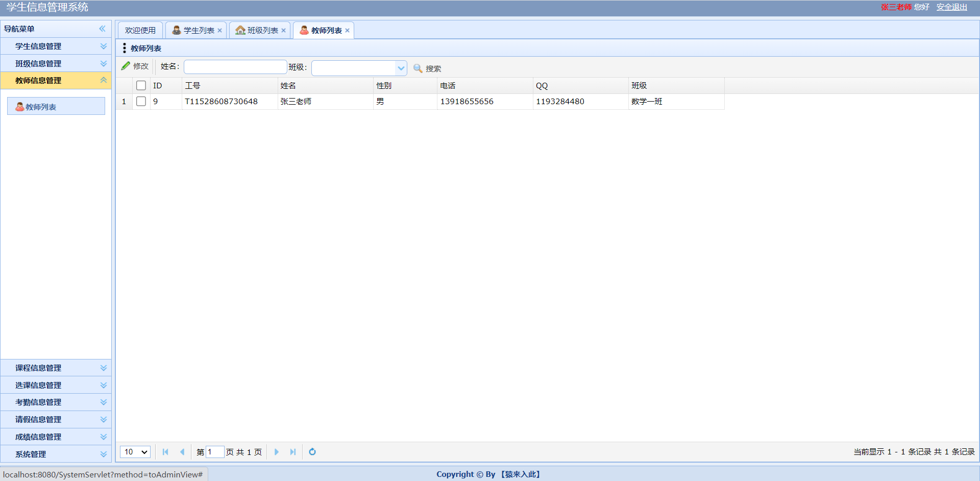This screenshot has height=481, width=980.
Task: Open the page size dropdown showing 10
Action: coord(135,452)
